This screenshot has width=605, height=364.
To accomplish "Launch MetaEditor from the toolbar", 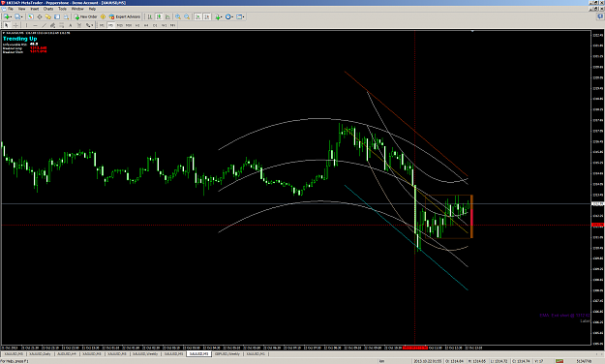I will click(103, 16).
